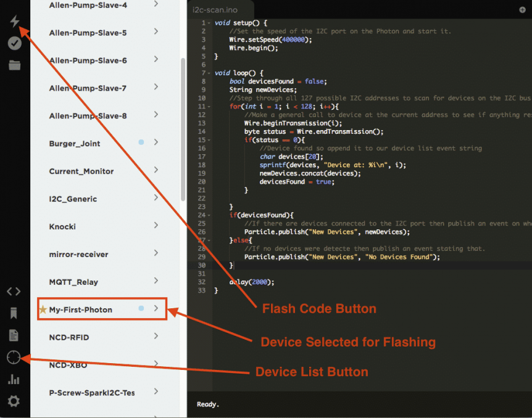Image resolution: width=532 pixels, height=418 pixels.
Task: Open the Docs document icon
Action: coord(14,335)
